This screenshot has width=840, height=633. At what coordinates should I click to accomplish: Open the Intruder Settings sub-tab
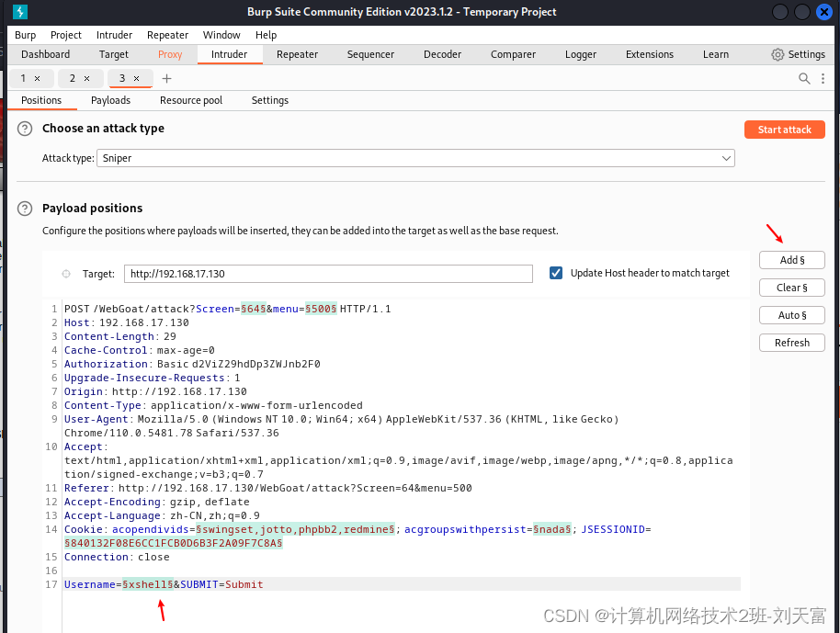(x=270, y=100)
